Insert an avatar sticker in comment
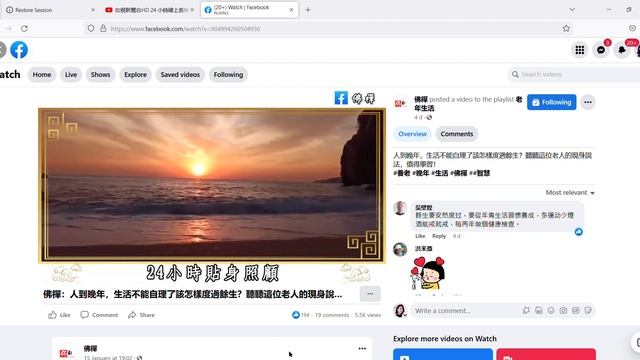 pyautogui.click(x=526, y=311)
